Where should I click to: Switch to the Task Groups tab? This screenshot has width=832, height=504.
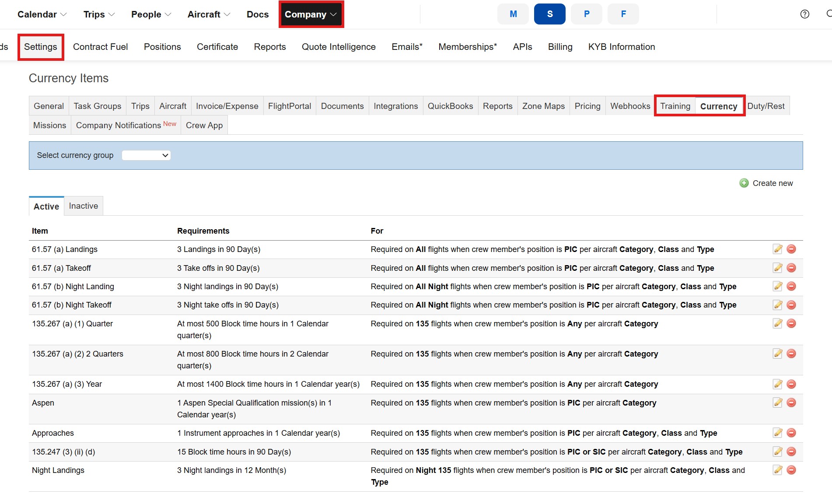point(98,106)
